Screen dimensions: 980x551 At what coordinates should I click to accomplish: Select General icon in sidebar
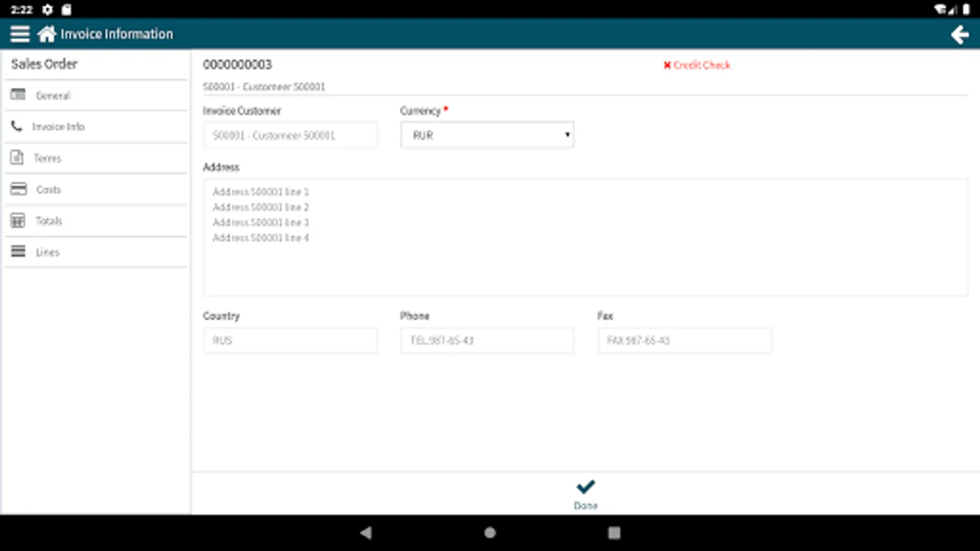pyautogui.click(x=18, y=95)
